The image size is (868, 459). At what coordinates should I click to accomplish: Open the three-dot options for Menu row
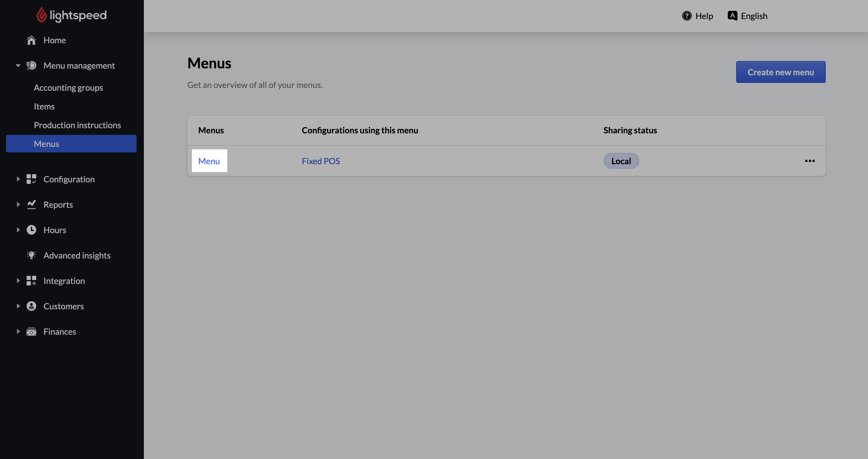coord(810,161)
